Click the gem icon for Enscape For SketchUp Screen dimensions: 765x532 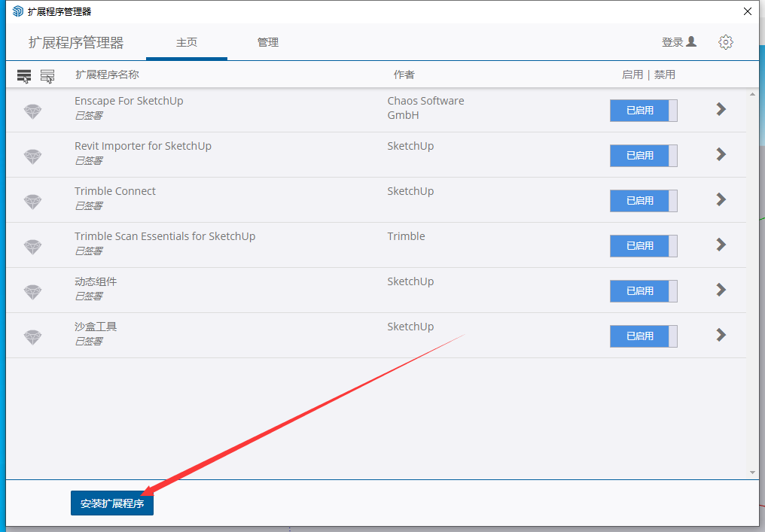pos(32,111)
